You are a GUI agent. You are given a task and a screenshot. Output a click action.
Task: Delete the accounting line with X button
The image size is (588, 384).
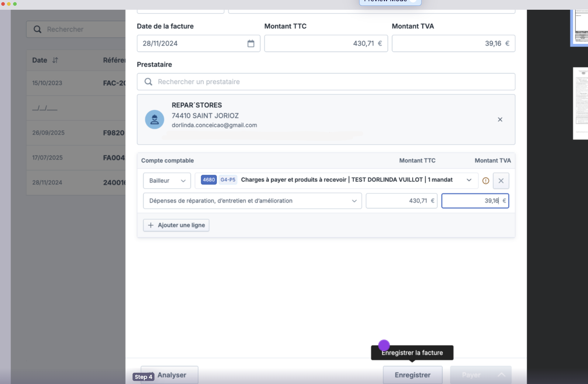pyautogui.click(x=501, y=181)
